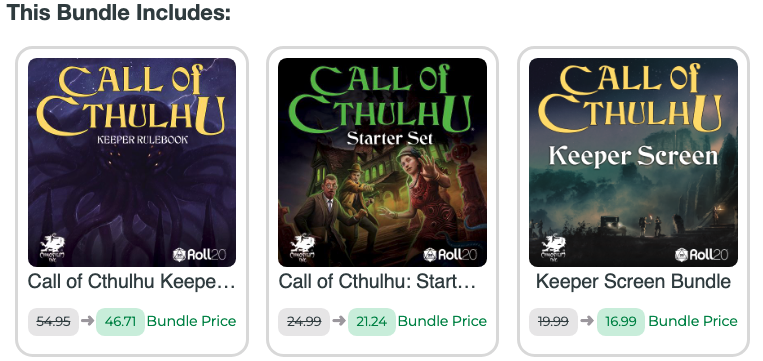Click the struck-through 24.99 original price

[x=304, y=322]
